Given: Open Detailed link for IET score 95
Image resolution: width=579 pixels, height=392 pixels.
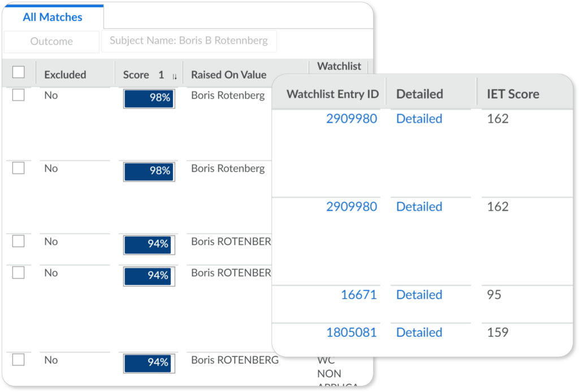Looking at the screenshot, I should click(419, 295).
